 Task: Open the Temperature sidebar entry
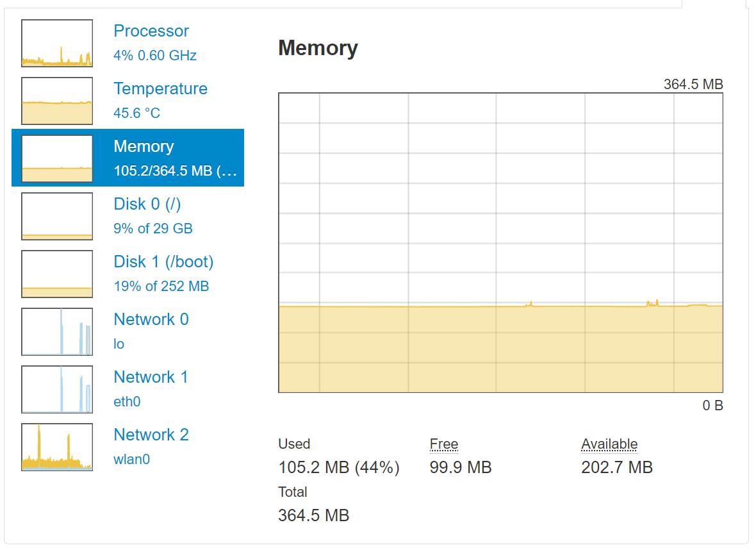click(x=160, y=89)
